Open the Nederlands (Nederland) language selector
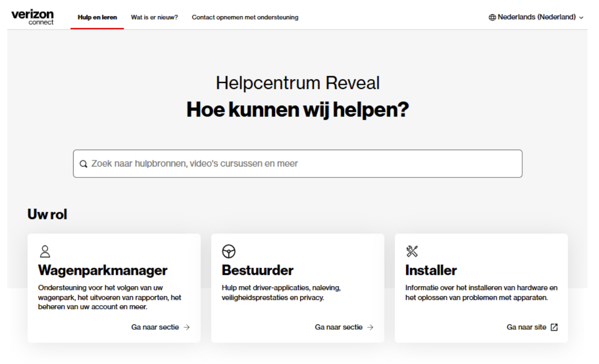Image resolution: width=599 pixels, height=364 pixels. click(536, 17)
